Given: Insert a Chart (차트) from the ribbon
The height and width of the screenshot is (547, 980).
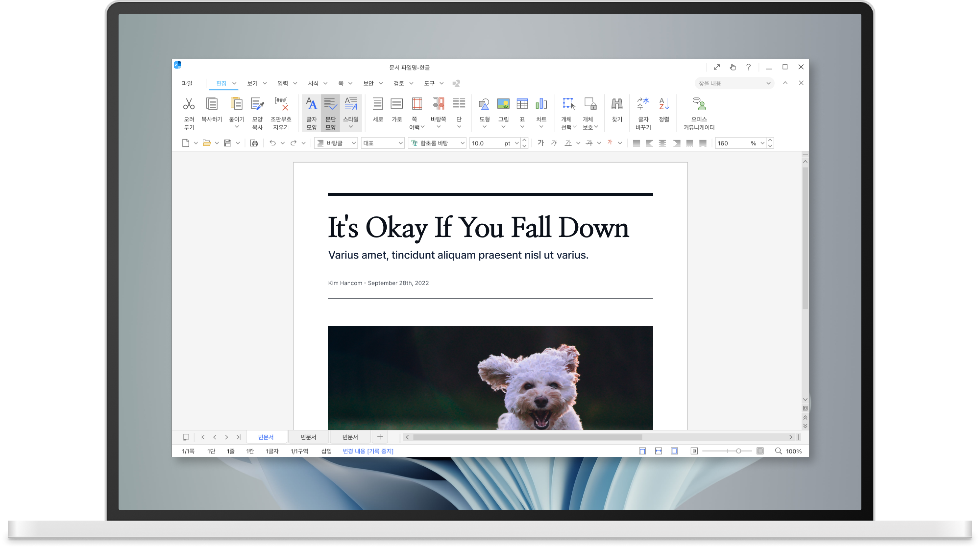Looking at the screenshot, I should 541,104.
